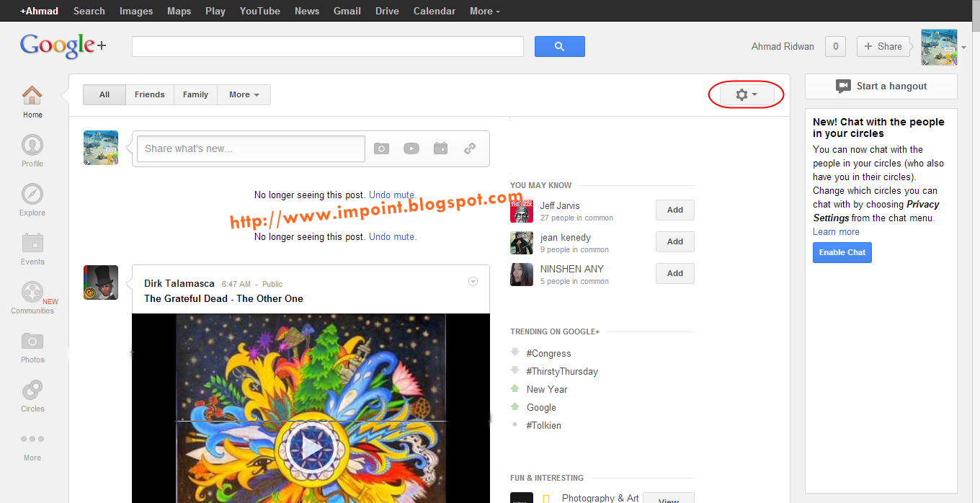Image resolution: width=980 pixels, height=503 pixels.
Task: Open your avatar beside the share box
Action: pyautogui.click(x=101, y=148)
